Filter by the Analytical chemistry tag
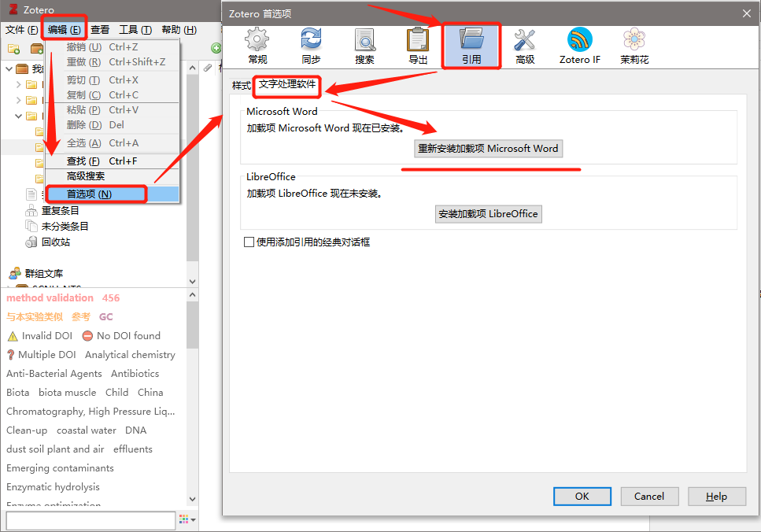Image resolution: width=761 pixels, height=532 pixels. [130, 355]
